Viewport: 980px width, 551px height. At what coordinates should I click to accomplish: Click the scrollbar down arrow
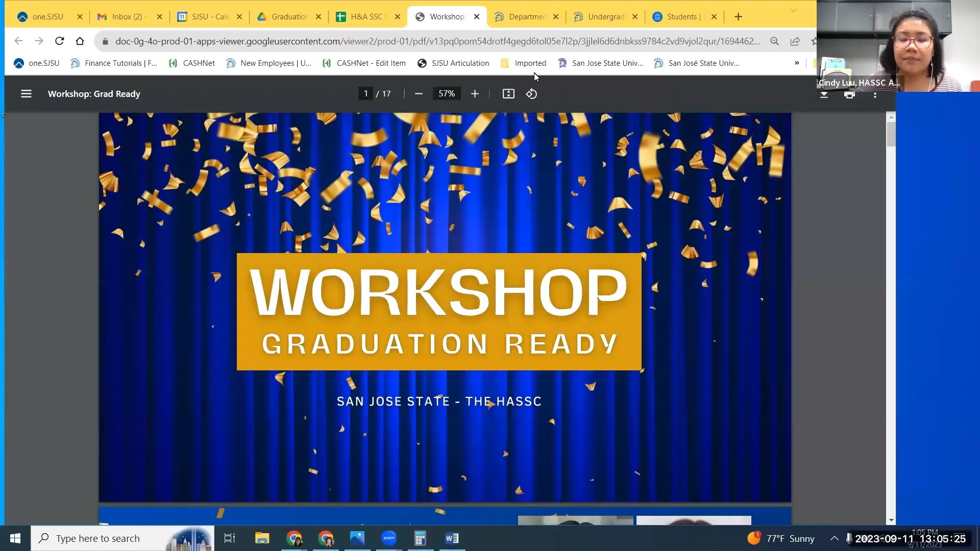[x=891, y=520]
